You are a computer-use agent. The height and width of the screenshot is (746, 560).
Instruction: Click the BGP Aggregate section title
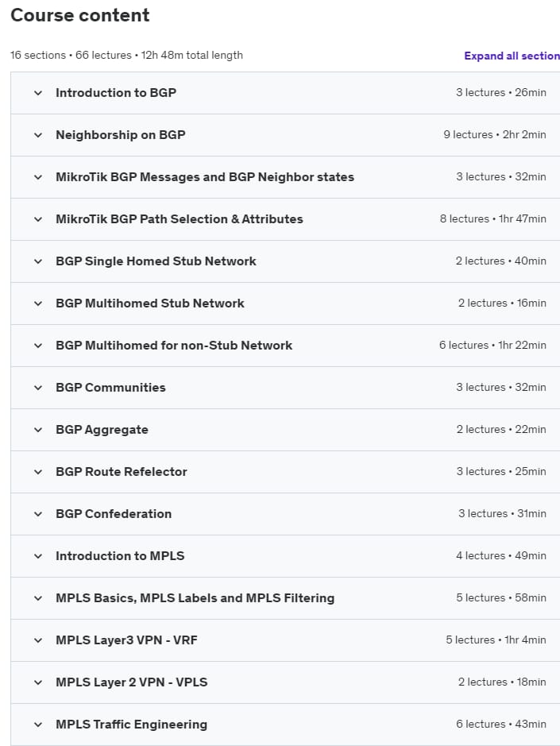(102, 430)
